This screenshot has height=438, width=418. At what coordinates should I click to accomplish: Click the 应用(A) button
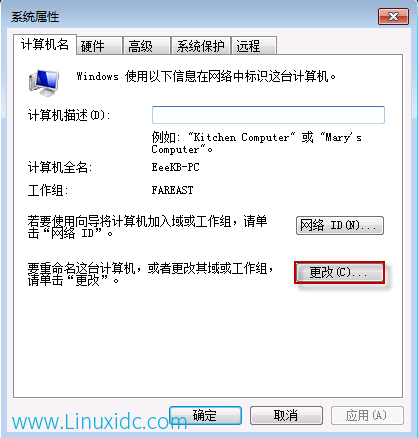point(367,415)
